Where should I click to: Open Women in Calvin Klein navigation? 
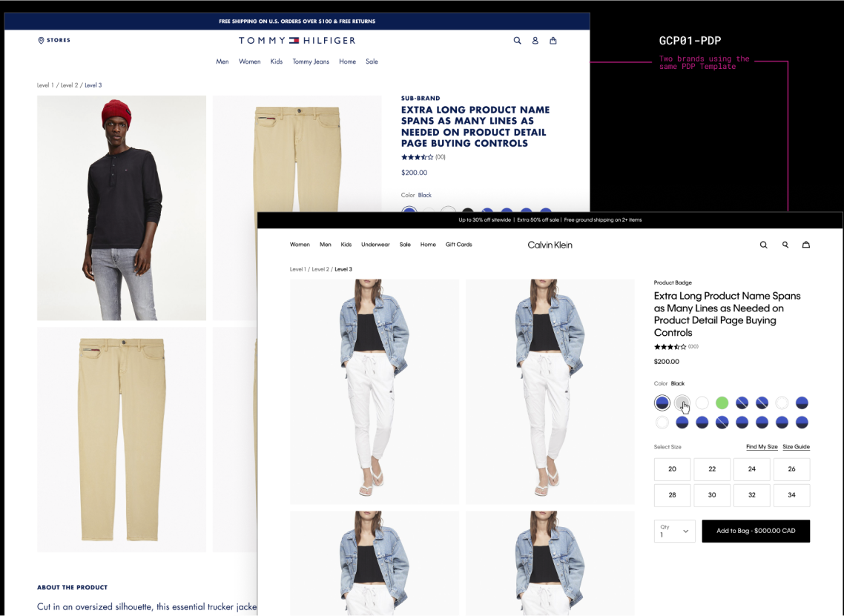point(300,244)
